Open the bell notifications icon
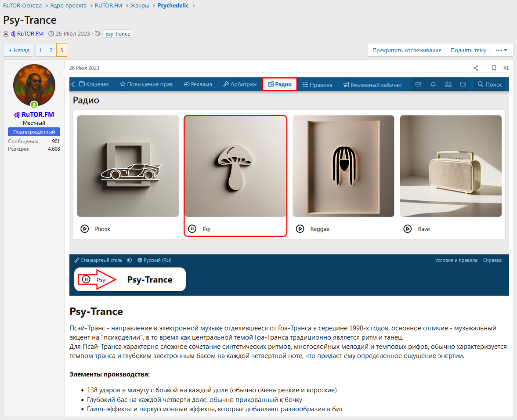 tap(433, 84)
